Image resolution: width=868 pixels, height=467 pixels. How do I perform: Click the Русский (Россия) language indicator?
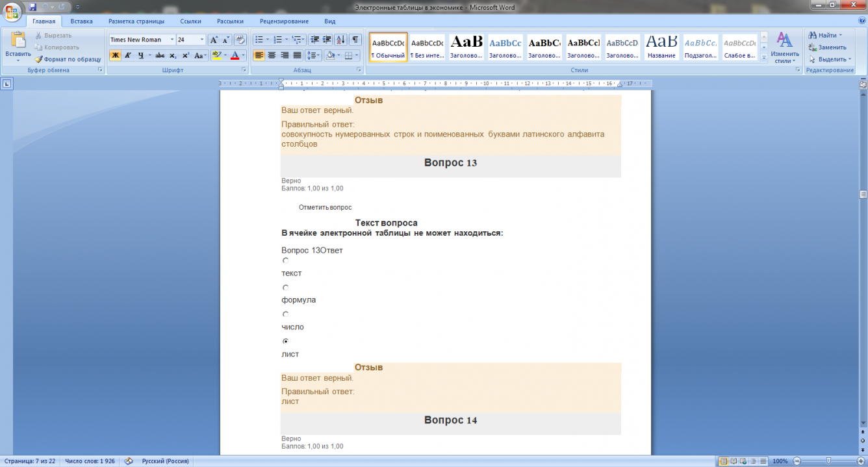pos(165,461)
